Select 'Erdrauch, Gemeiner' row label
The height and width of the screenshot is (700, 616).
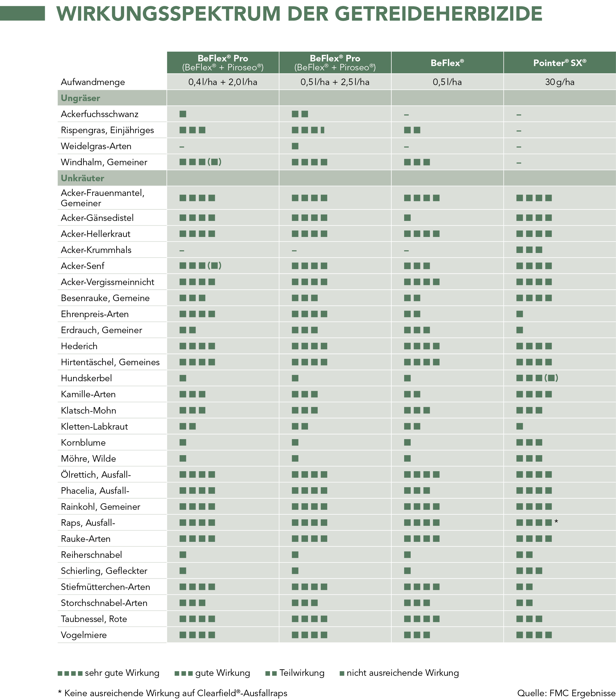coord(101,330)
